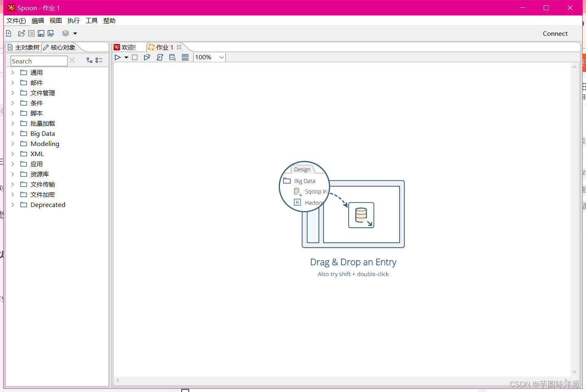
Task: Click the canvas vertical scrollbar down arrow
Action: point(575,372)
